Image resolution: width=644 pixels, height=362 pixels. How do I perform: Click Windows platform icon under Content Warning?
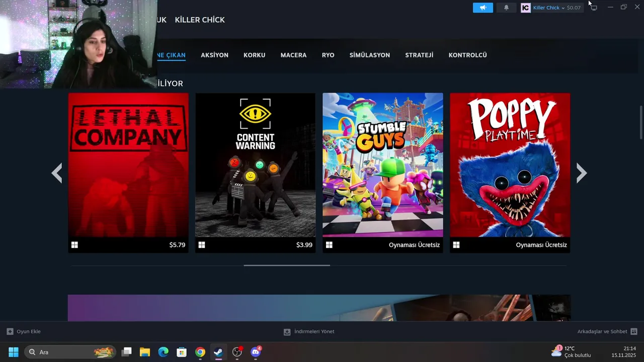202,245
